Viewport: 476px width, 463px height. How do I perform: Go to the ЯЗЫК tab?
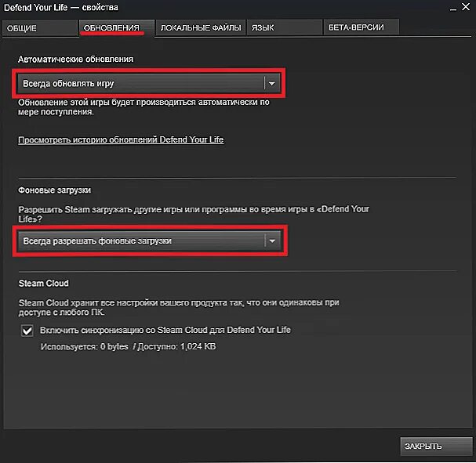pyautogui.click(x=285, y=27)
